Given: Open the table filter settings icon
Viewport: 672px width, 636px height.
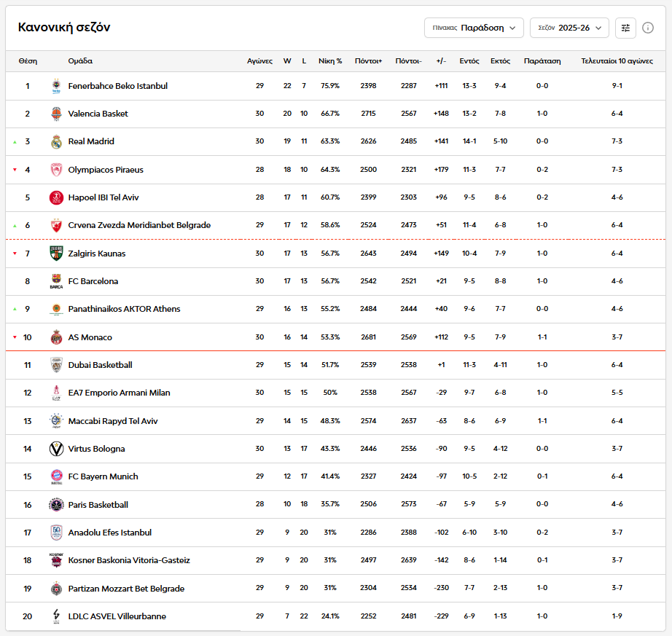Looking at the screenshot, I should tap(625, 28).
